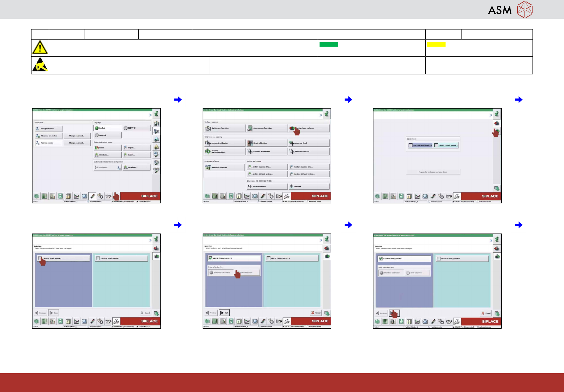The height and width of the screenshot is (392, 564).
Task: Open Conveyor configuration
Action: pyautogui.click(x=267, y=128)
